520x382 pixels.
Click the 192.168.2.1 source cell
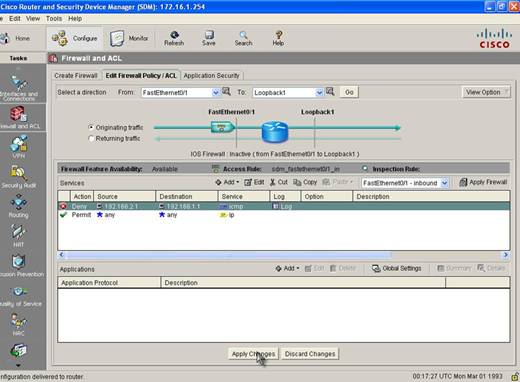click(x=125, y=206)
